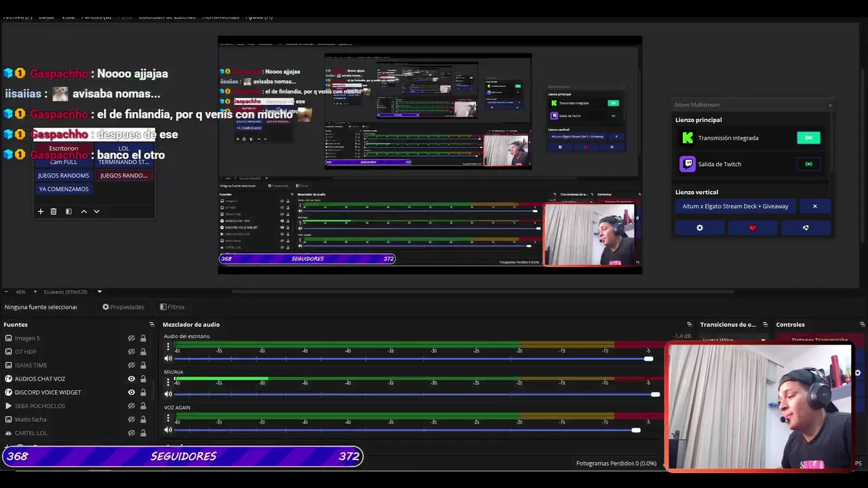Open the VOZ AGAIN three-dot options menu
The width and height of the screenshot is (868, 488).
(x=168, y=418)
